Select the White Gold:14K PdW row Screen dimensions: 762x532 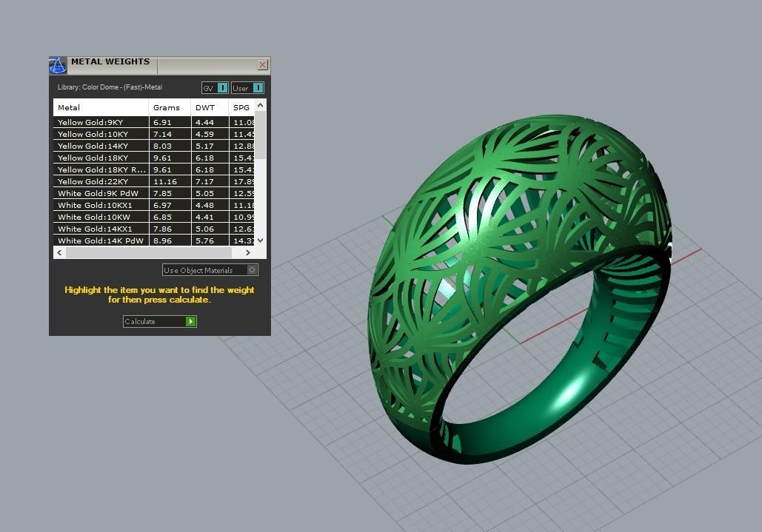[x=153, y=240]
